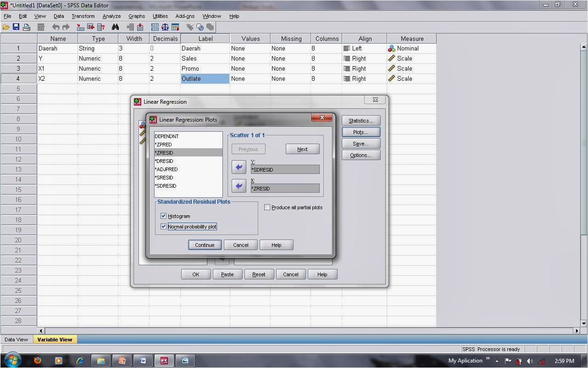
Task: Click the Split File toolbar icon
Action: [155, 27]
